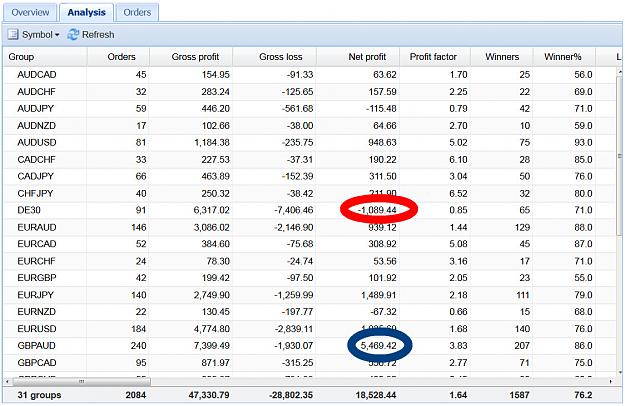The width and height of the screenshot is (625, 406).
Task: Click the Symbol grouping icon
Action: pos(13,35)
